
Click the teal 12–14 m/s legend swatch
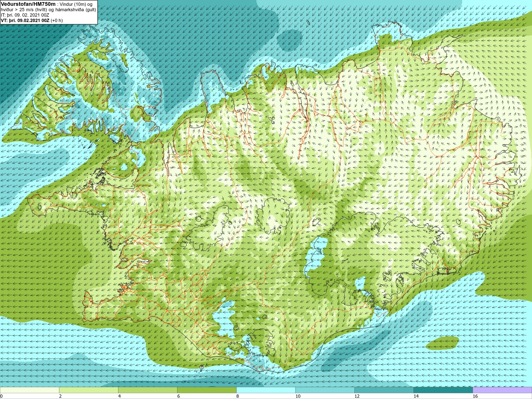point(384,390)
